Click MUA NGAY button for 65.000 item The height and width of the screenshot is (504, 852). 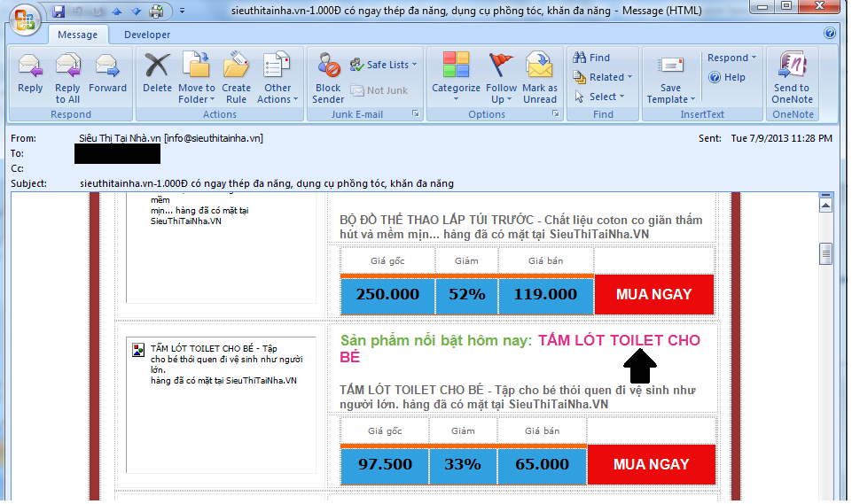click(651, 465)
